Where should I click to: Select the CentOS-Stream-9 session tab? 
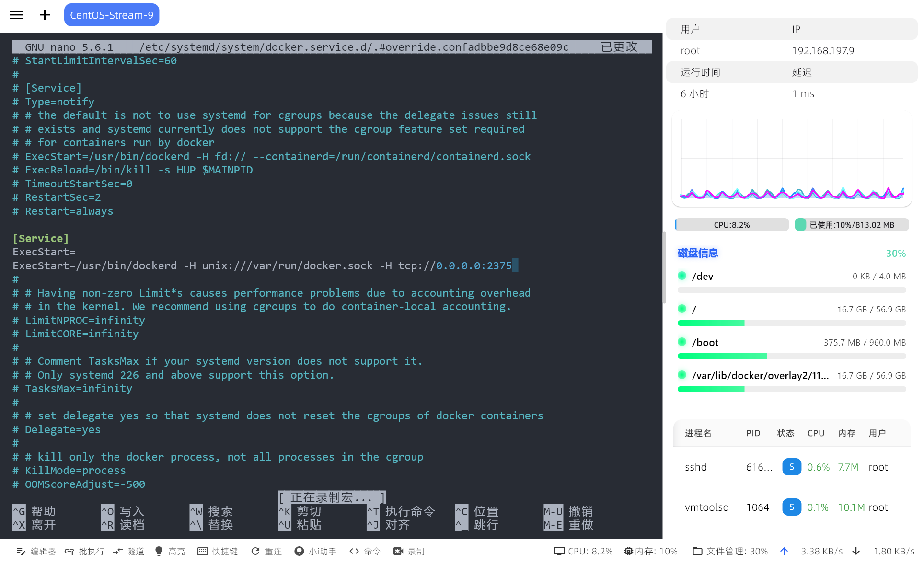[x=111, y=15]
